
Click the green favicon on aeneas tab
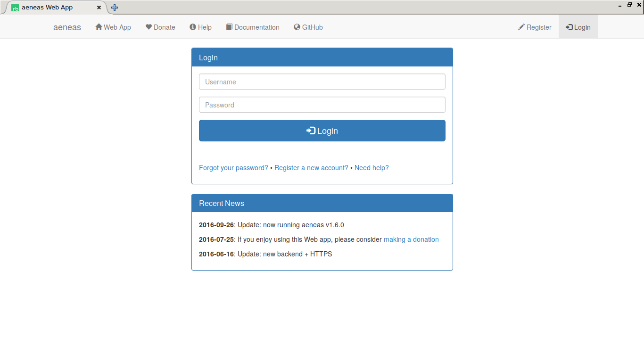pyautogui.click(x=15, y=8)
